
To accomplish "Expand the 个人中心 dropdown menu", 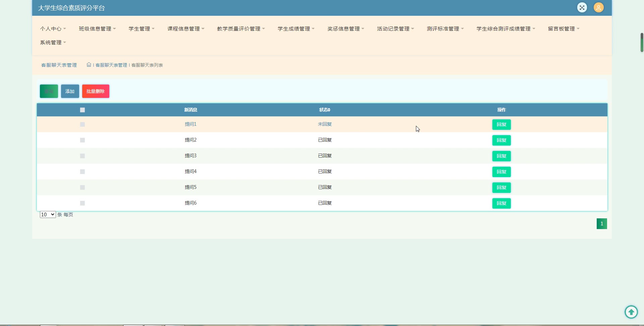I will (53, 29).
